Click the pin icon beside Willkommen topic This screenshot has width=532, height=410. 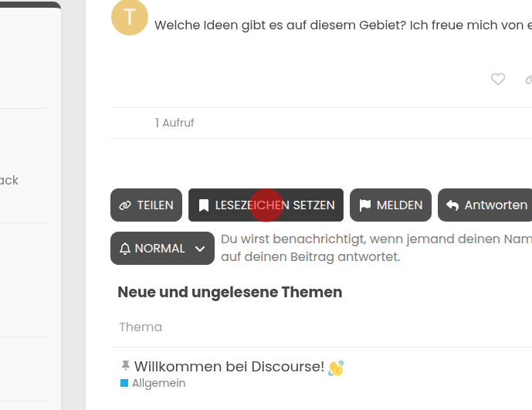125,366
